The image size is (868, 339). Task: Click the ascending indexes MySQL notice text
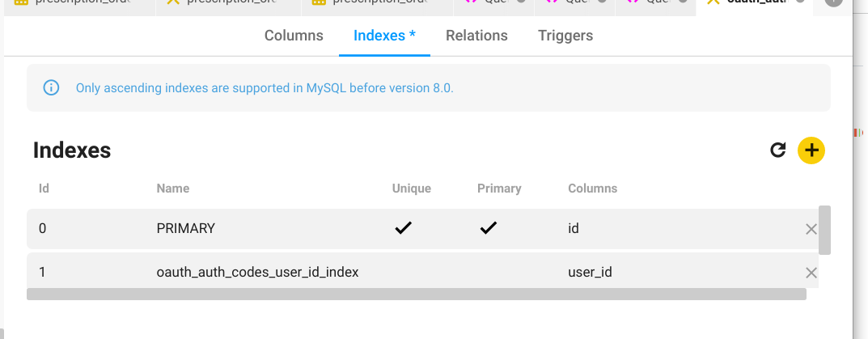[x=265, y=87]
